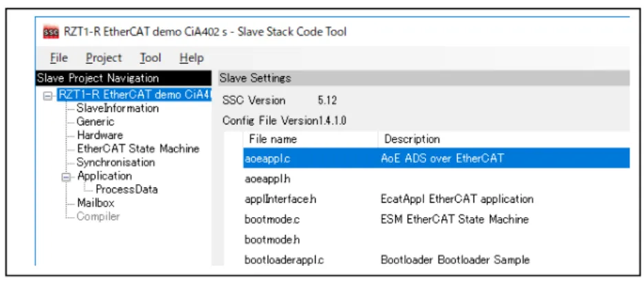Select SlaveInformation in the navigation tree

(x=118, y=109)
